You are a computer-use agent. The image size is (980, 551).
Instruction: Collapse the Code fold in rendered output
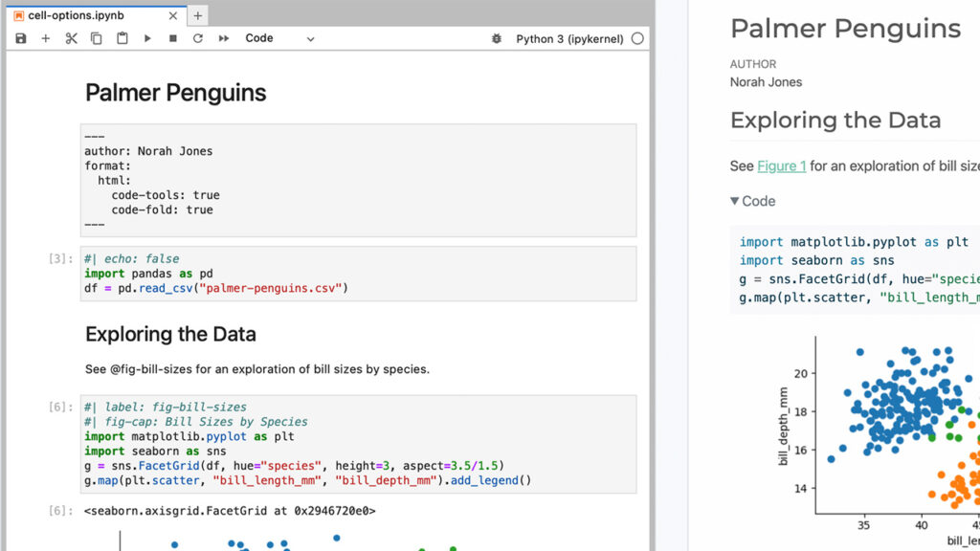pos(752,201)
